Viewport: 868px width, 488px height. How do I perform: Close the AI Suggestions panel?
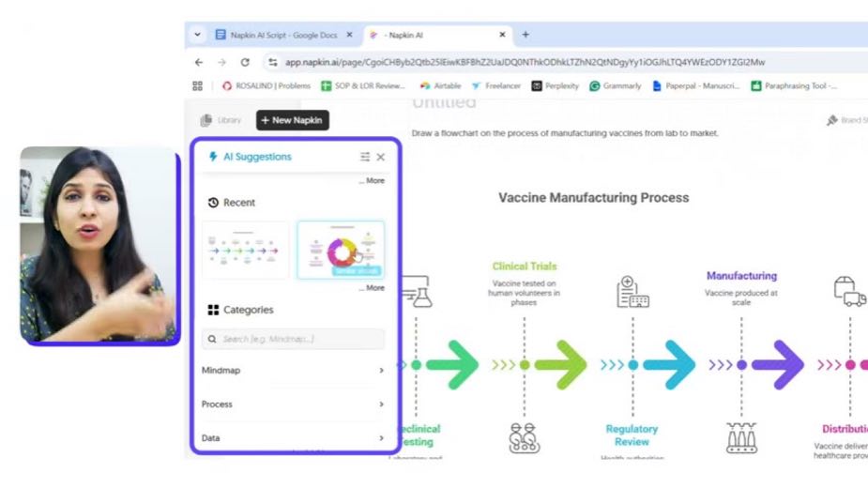tap(381, 158)
